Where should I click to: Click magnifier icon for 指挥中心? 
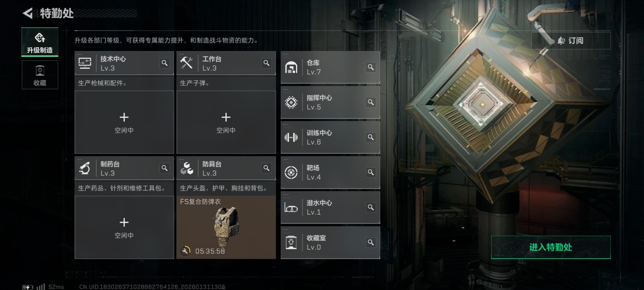[x=371, y=102]
